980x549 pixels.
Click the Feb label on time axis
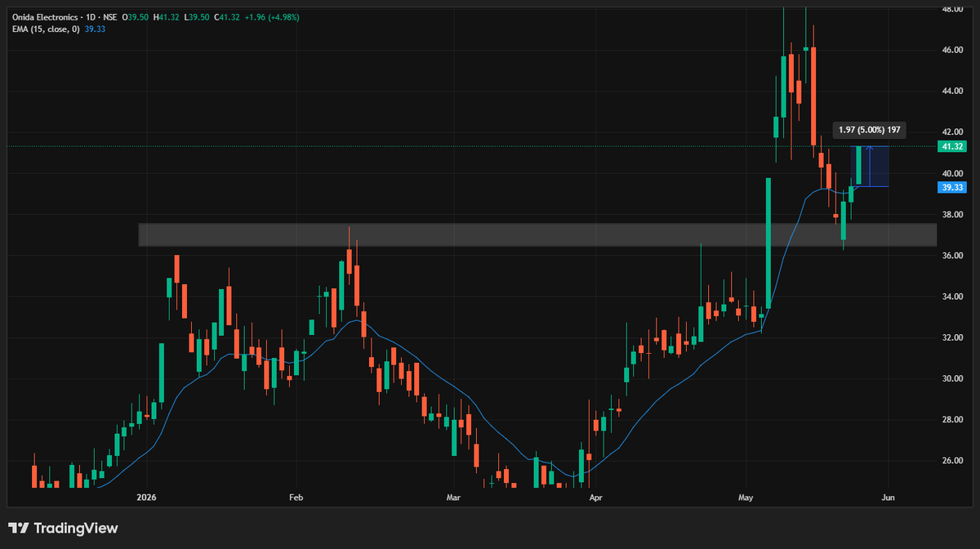(296, 497)
